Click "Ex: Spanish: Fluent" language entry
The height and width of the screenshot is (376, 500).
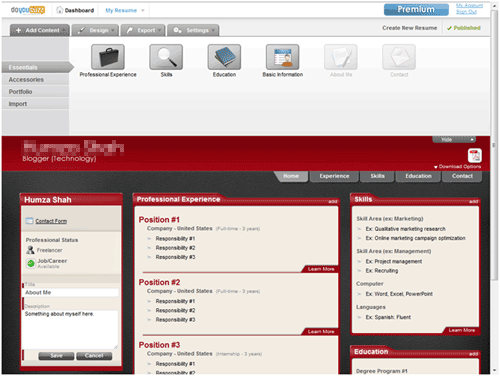pos(388,317)
